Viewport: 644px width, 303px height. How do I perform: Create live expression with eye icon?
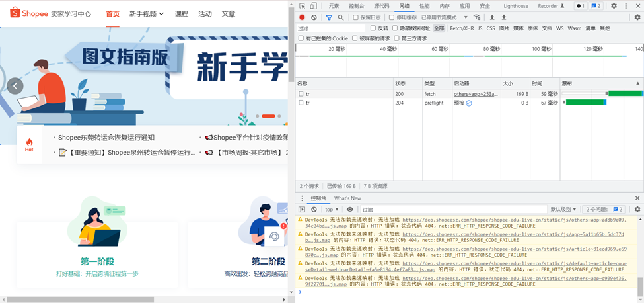[350, 209]
